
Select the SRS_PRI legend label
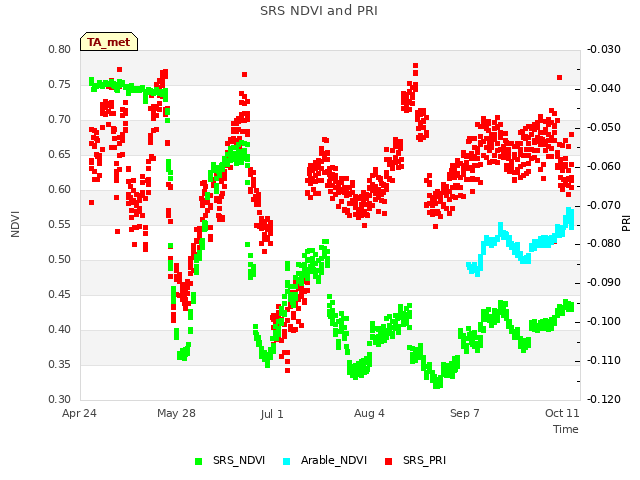pyautogui.click(x=424, y=460)
